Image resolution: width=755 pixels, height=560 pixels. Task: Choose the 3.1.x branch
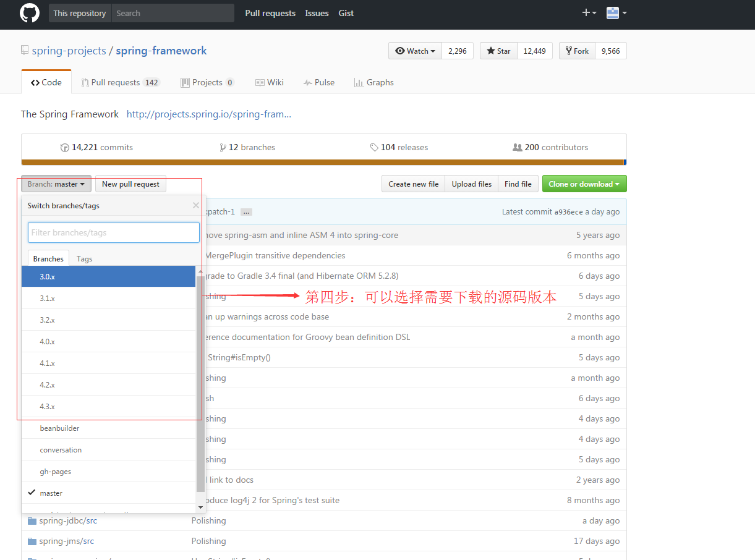(109, 298)
